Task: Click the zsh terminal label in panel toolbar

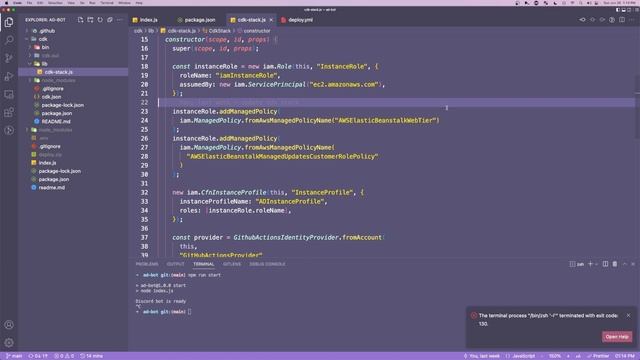Action: [x=576, y=264]
